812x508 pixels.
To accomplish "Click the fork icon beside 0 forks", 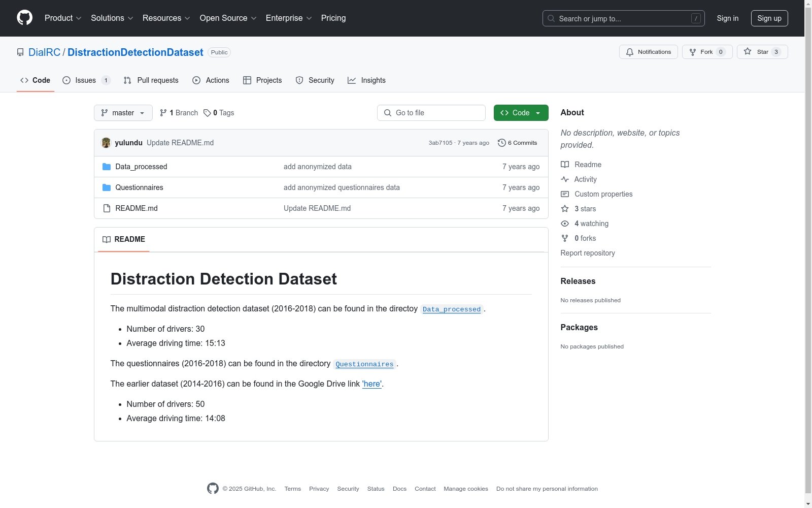I will tap(565, 238).
